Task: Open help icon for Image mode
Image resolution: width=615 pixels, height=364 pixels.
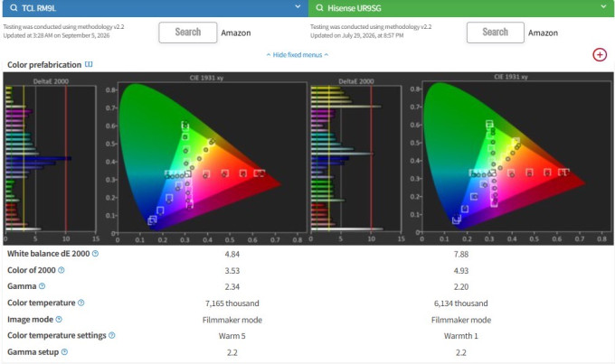Action: [59, 320]
